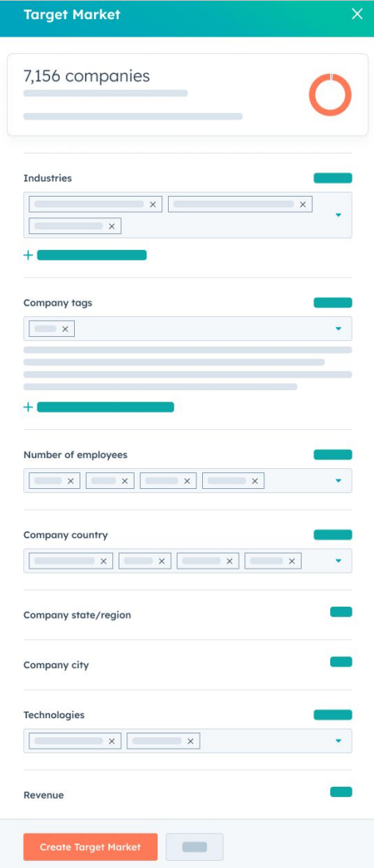
Task: Open the Number of employees dropdown
Action: point(339,481)
